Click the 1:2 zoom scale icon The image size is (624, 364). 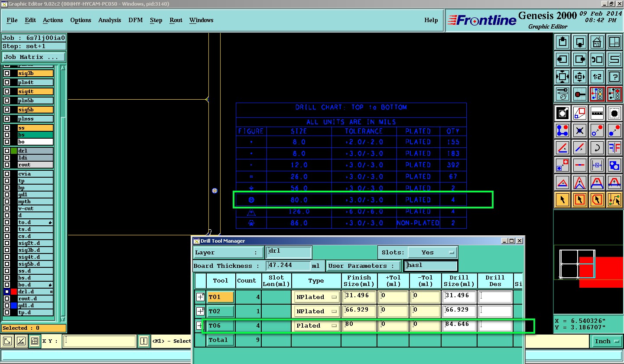tap(597, 77)
